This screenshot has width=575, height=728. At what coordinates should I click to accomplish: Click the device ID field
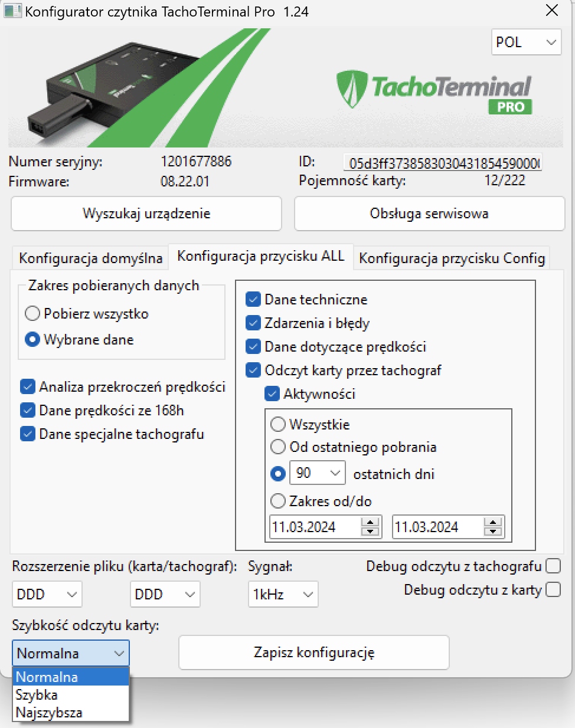[x=443, y=163]
